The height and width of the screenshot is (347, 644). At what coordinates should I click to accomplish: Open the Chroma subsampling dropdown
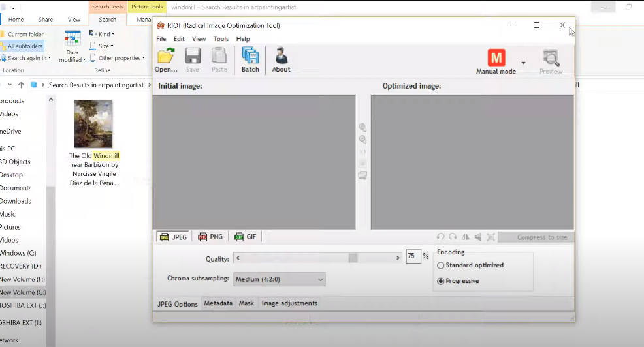pos(280,279)
